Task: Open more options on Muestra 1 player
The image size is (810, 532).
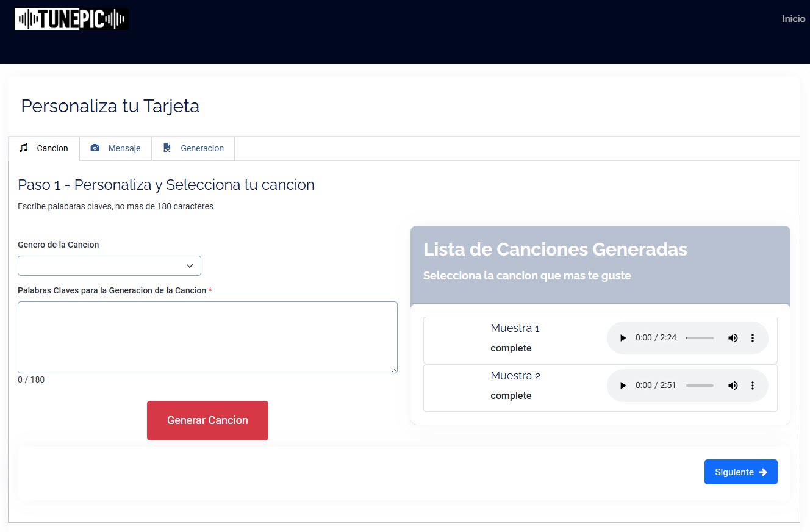Action: point(753,337)
